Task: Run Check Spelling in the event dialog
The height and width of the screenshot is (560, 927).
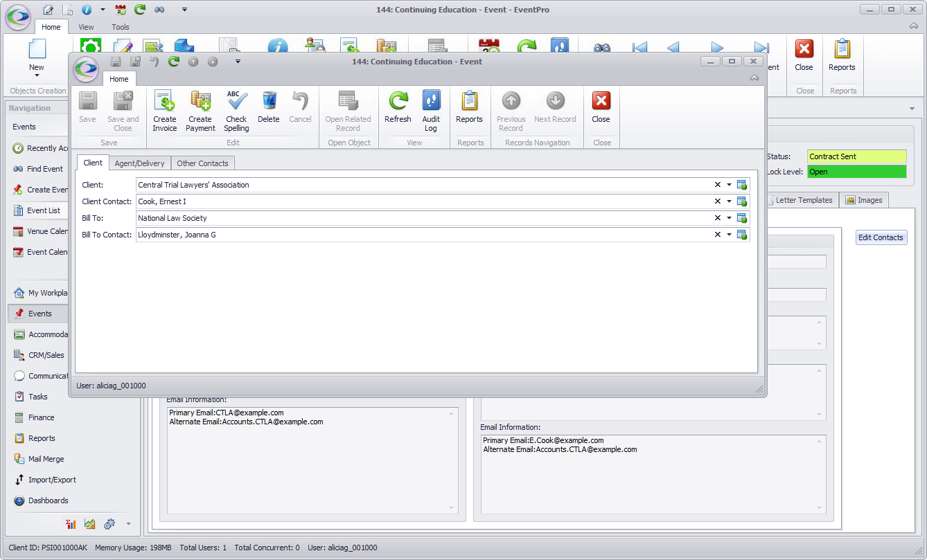Action: tap(236, 111)
